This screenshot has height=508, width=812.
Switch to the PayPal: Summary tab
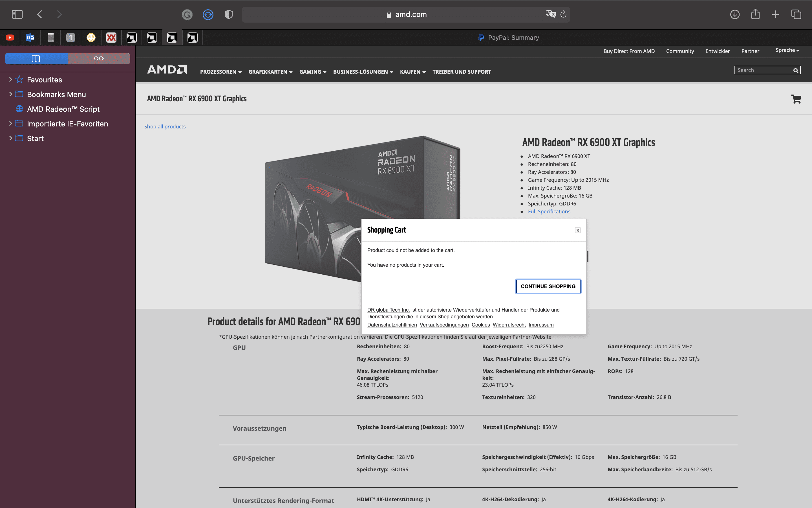tap(508, 38)
